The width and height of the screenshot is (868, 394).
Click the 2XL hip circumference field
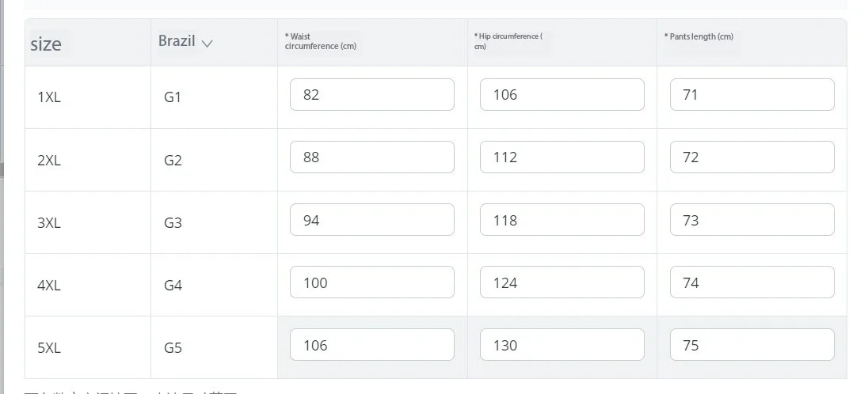click(562, 157)
